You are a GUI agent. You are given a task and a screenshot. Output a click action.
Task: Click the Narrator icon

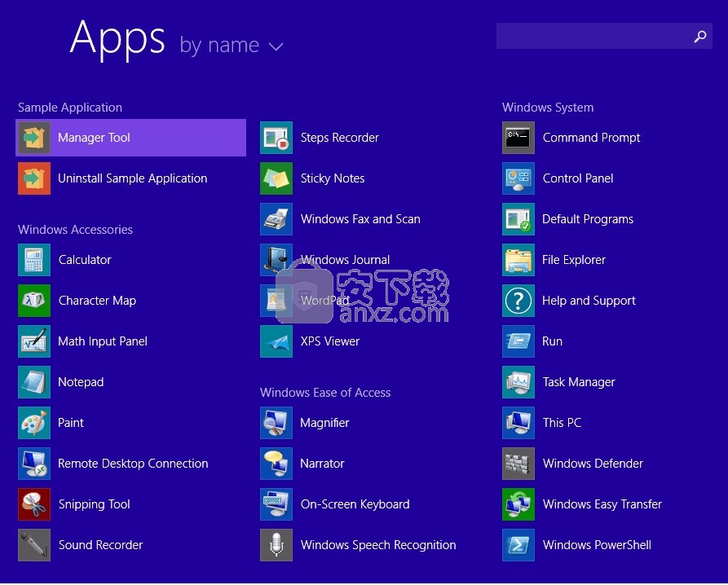276,464
